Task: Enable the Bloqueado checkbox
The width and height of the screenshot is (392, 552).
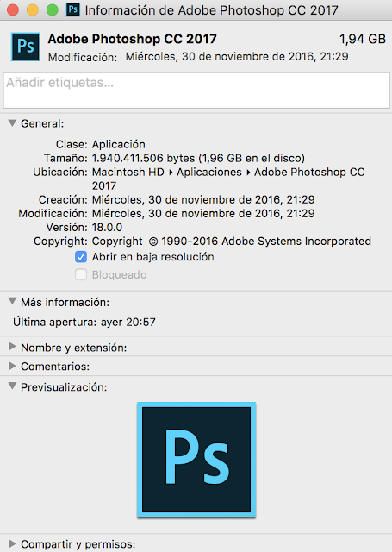Action: pos(81,274)
